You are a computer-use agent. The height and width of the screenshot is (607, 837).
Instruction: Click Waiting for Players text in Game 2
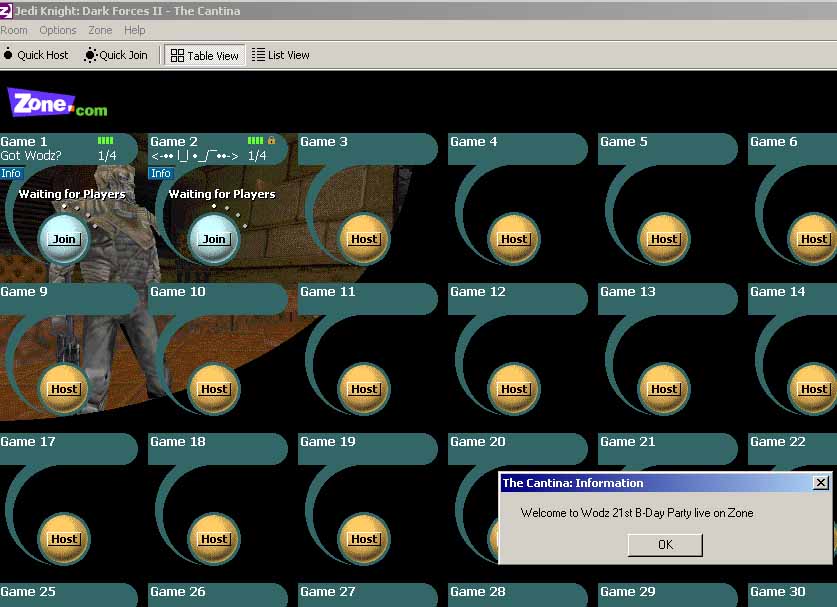pyautogui.click(x=222, y=194)
